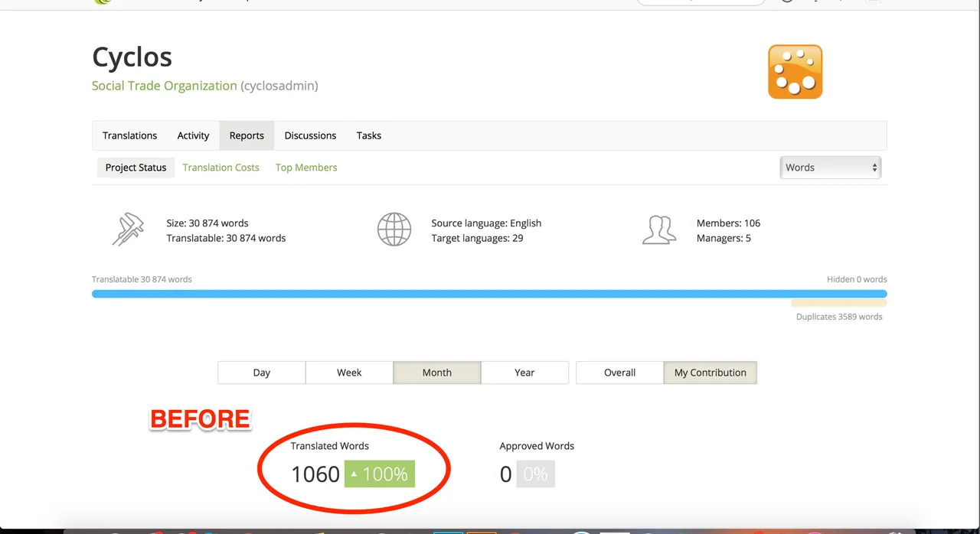
Task: Click the 'Size: 30 874 words' text
Action: (207, 223)
